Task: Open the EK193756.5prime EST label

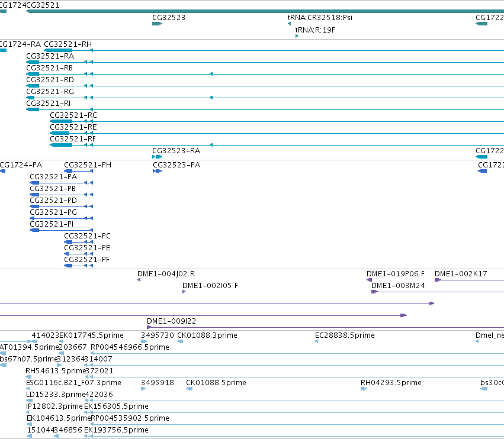Action: (x=116, y=430)
